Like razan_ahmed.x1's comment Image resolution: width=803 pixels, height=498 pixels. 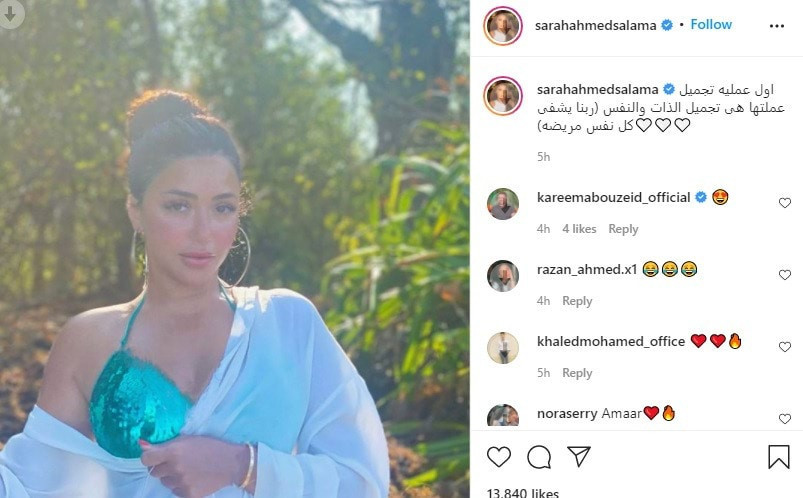tap(785, 275)
